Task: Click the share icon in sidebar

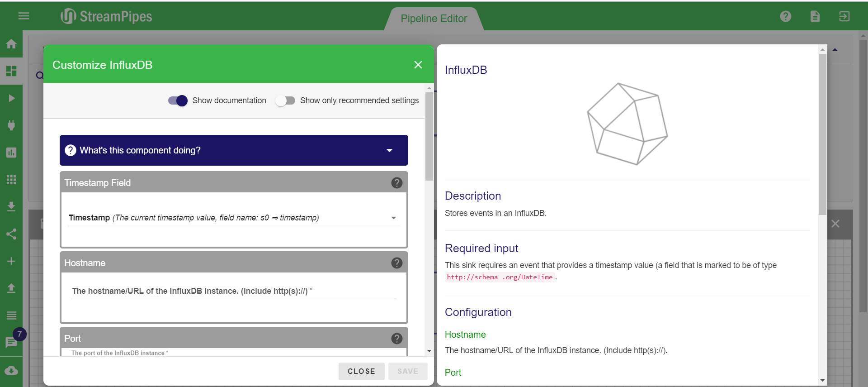Action: (x=11, y=234)
